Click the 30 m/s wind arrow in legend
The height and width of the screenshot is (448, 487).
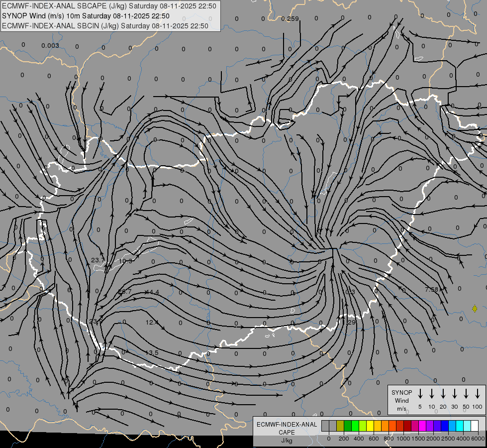[454, 394]
